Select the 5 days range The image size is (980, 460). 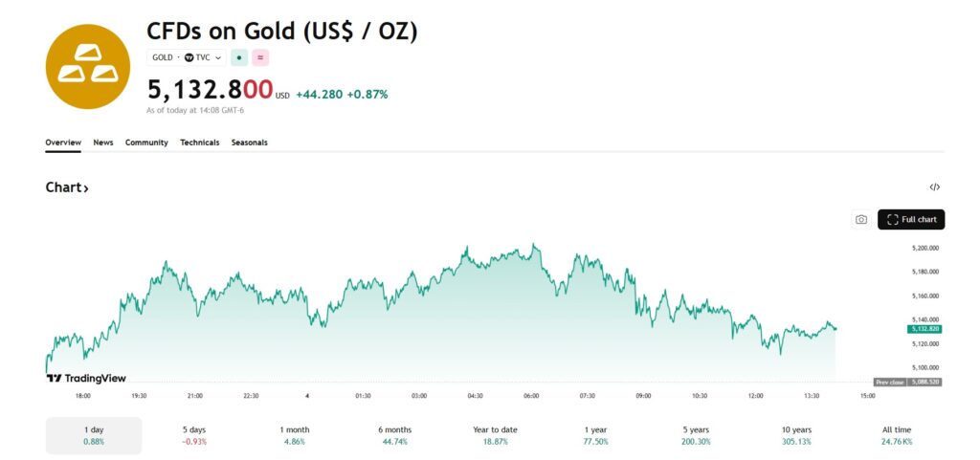(x=195, y=435)
